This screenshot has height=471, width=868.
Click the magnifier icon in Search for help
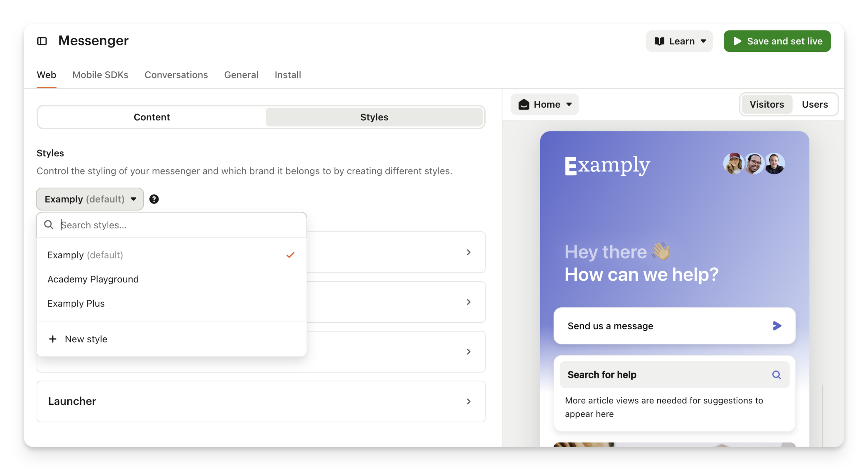[x=776, y=375]
